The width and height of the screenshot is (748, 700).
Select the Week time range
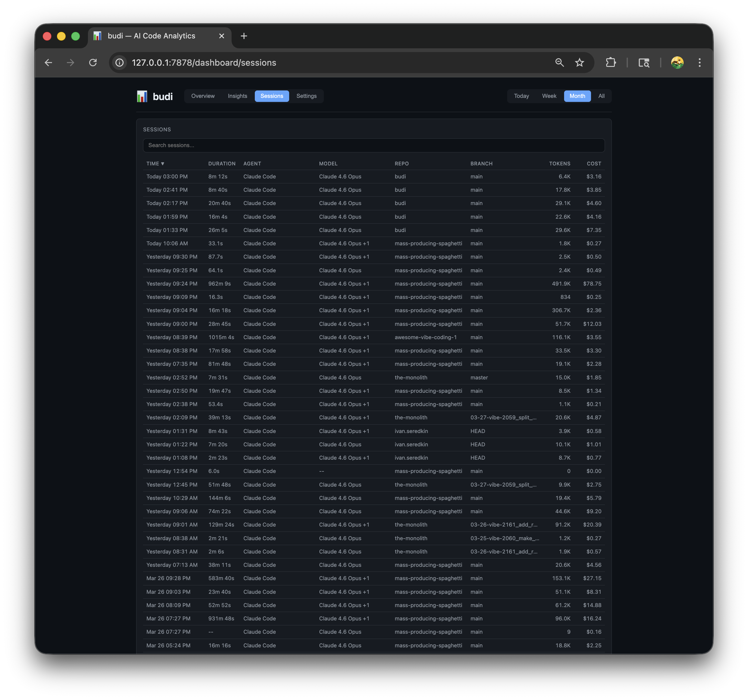[x=549, y=96]
